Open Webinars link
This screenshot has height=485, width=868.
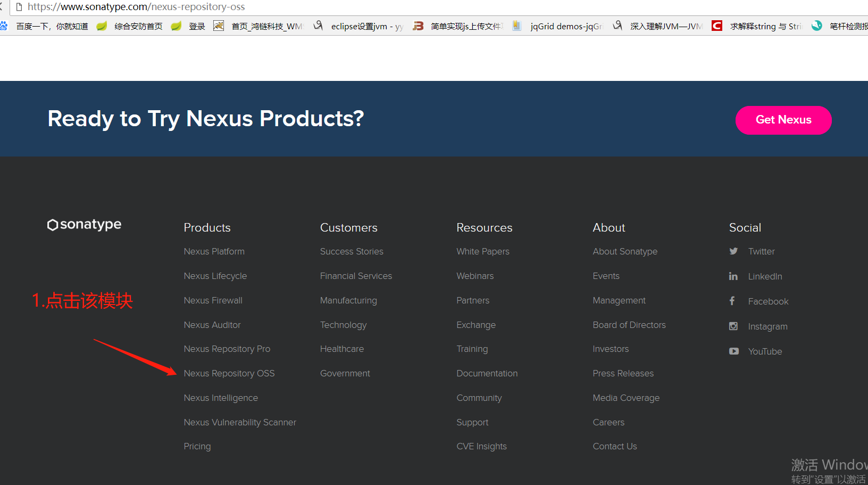click(x=475, y=276)
